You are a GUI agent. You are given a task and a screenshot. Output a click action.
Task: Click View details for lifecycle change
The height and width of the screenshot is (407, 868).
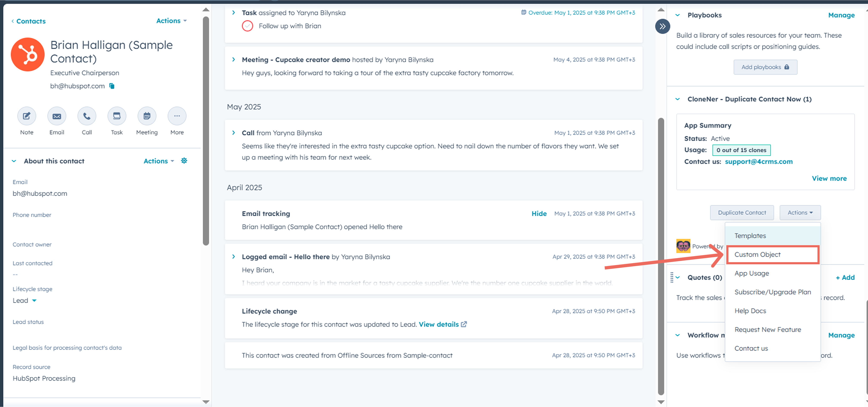coord(438,324)
